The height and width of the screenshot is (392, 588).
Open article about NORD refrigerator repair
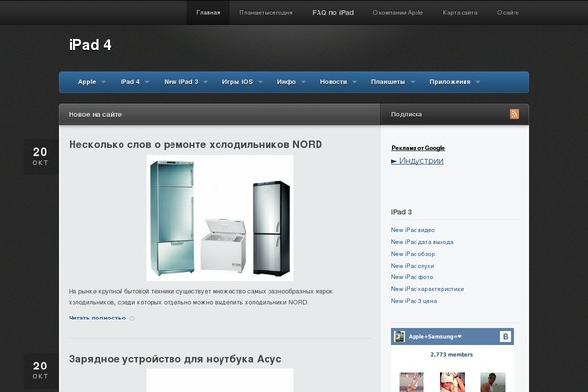(x=195, y=144)
